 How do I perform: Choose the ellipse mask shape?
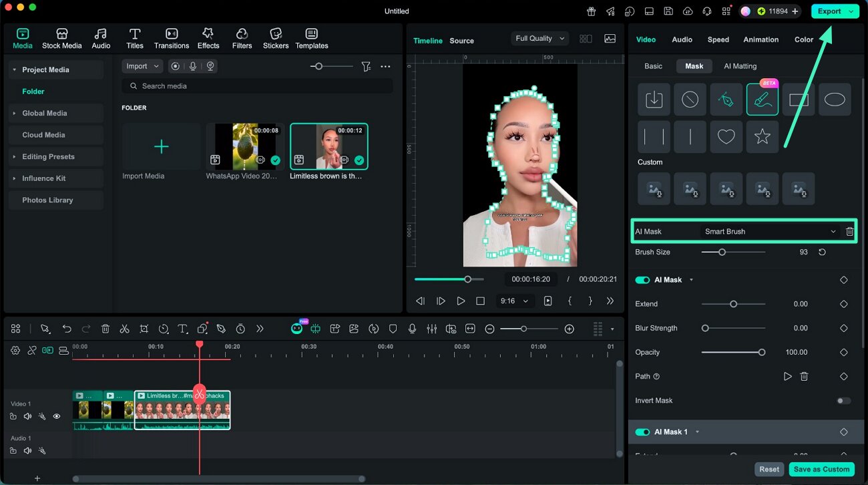point(835,100)
